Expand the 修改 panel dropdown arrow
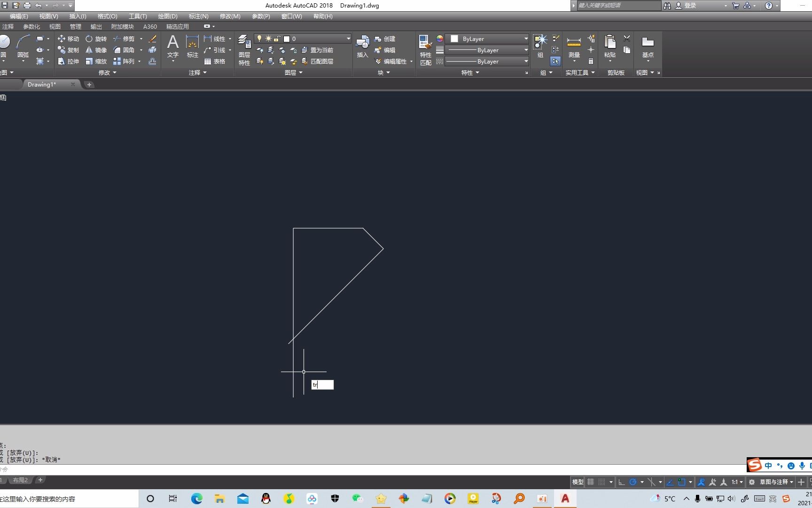Viewport: 812px width, 508px height. pyautogui.click(x=114, y=72)
